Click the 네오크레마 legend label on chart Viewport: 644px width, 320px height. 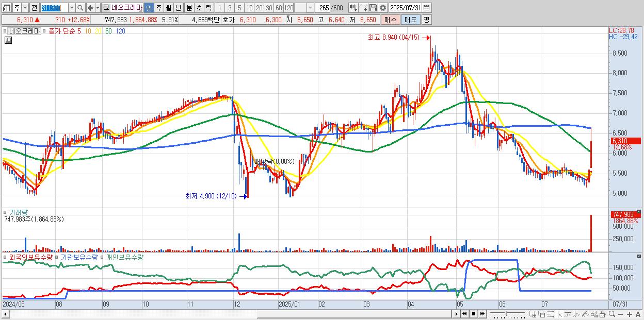click(25, 31)
